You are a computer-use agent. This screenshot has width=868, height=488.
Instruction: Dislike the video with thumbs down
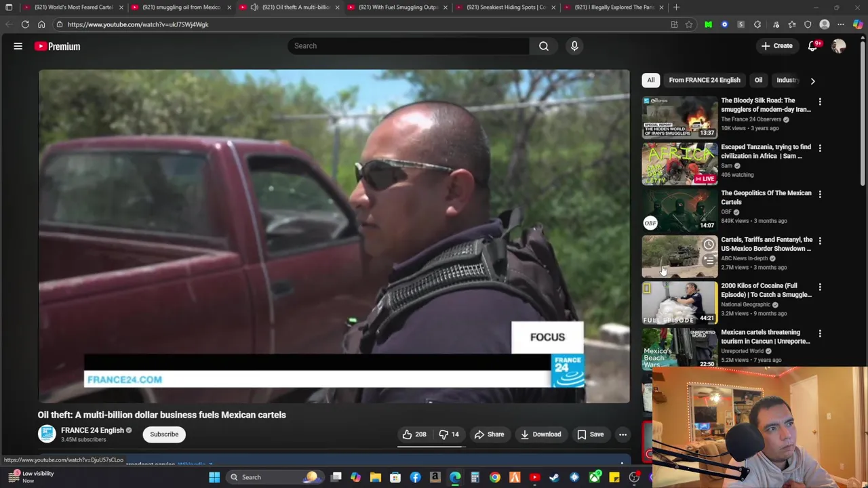449,434
